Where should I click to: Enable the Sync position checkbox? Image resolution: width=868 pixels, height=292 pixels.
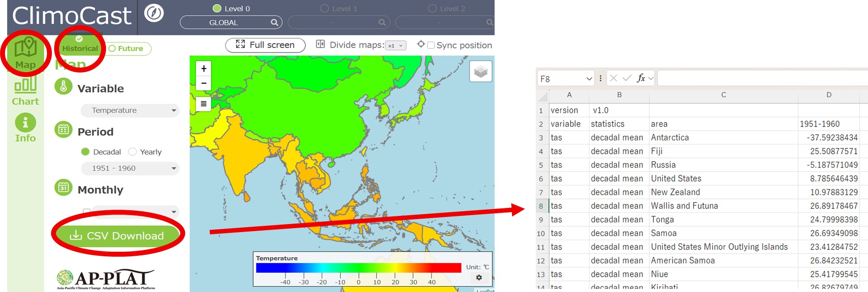coord(431,45)
